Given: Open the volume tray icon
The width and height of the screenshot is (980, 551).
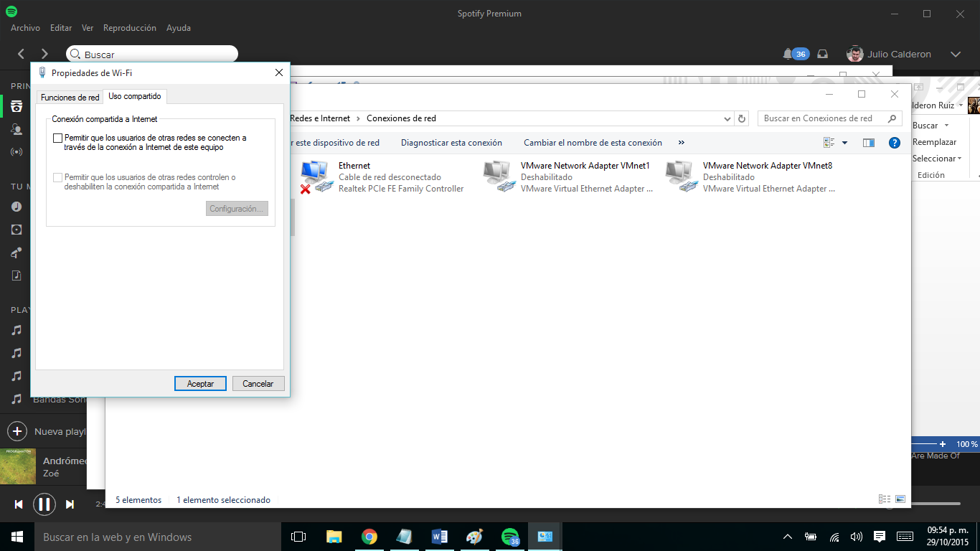Looking at the screenshot, I should click(856, 537).
